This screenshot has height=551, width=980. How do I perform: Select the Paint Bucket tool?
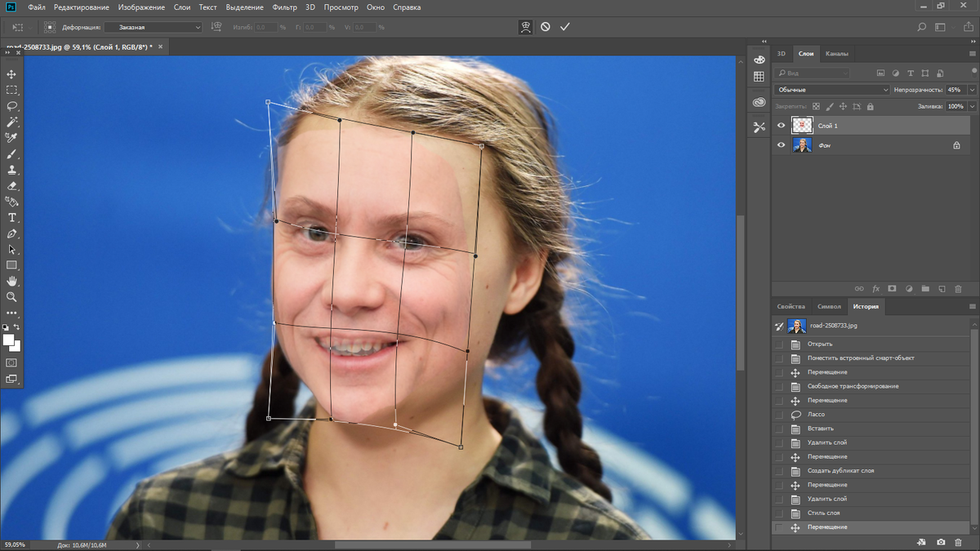pyautogui.click(x=11, y=202)
